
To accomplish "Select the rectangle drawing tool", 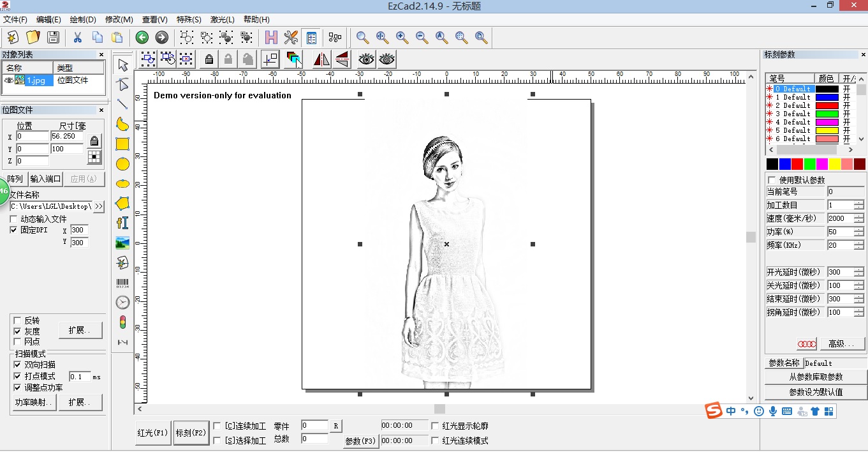I will tap(122, 144).
